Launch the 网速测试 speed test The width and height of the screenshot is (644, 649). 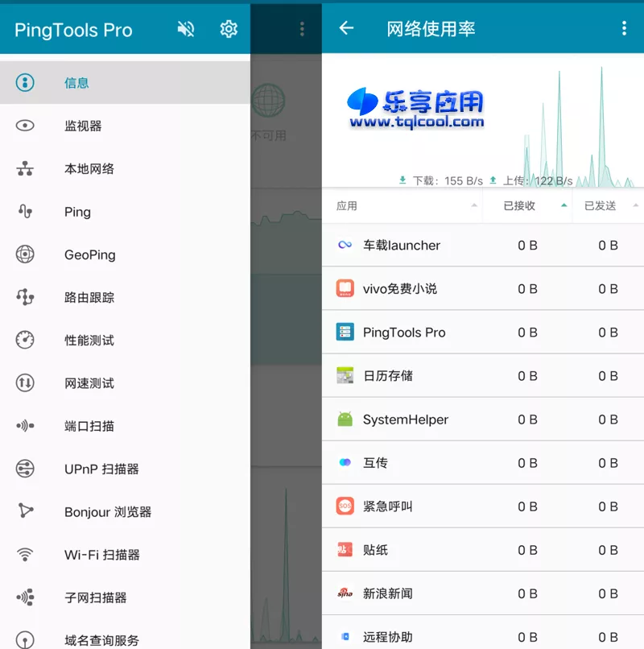click(x=89, y=383)
